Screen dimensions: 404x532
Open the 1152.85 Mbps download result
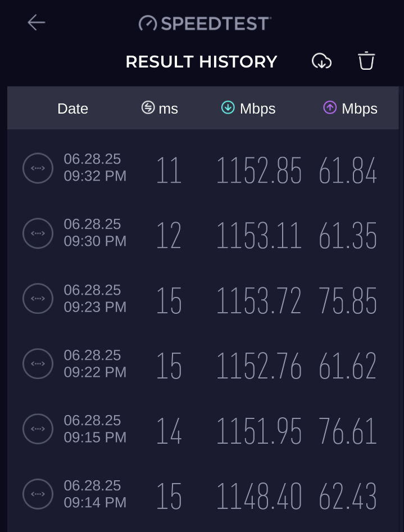click(259, 170)
